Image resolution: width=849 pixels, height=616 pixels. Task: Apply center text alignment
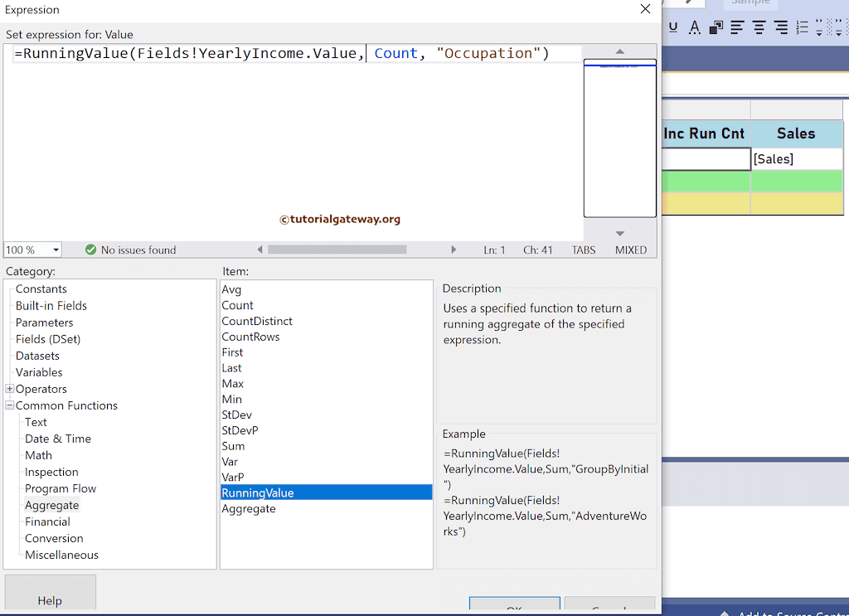click(759, 27)
